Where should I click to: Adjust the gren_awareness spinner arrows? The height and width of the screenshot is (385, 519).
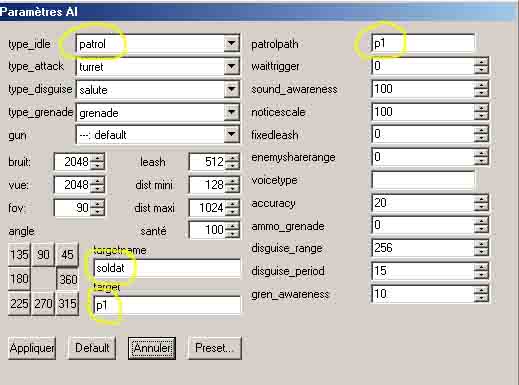[x=481, y=294]
